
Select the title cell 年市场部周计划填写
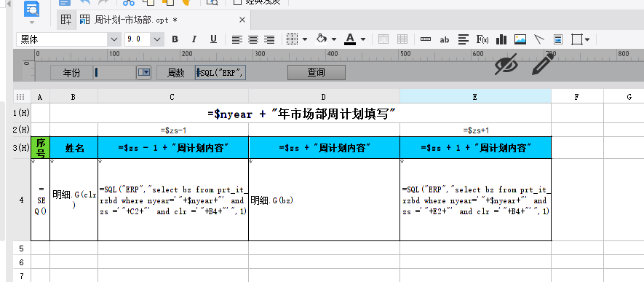(x=301, y=114)
